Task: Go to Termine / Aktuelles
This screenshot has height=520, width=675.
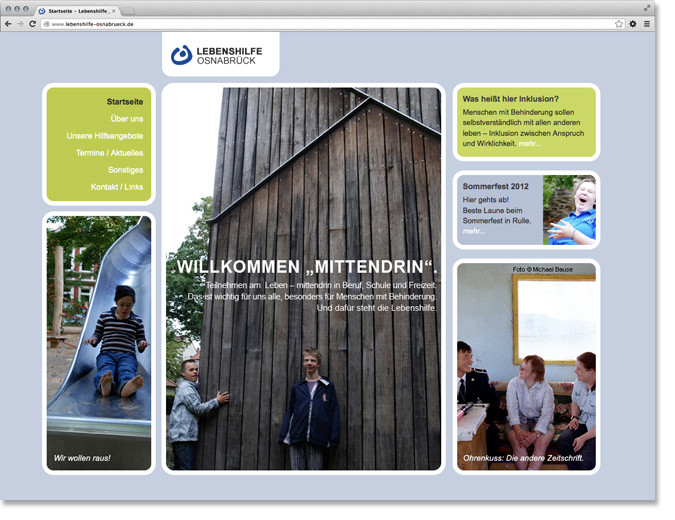Action: 109,153
